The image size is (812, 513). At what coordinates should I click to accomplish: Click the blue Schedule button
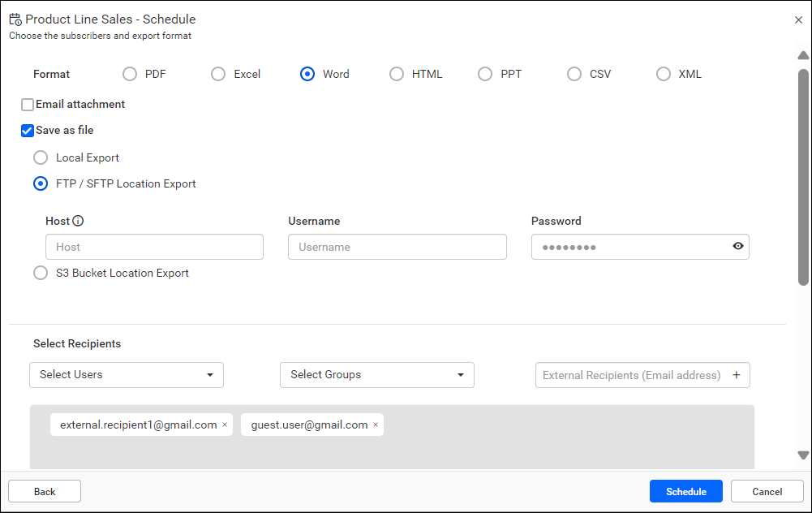[x=685, y=491]
